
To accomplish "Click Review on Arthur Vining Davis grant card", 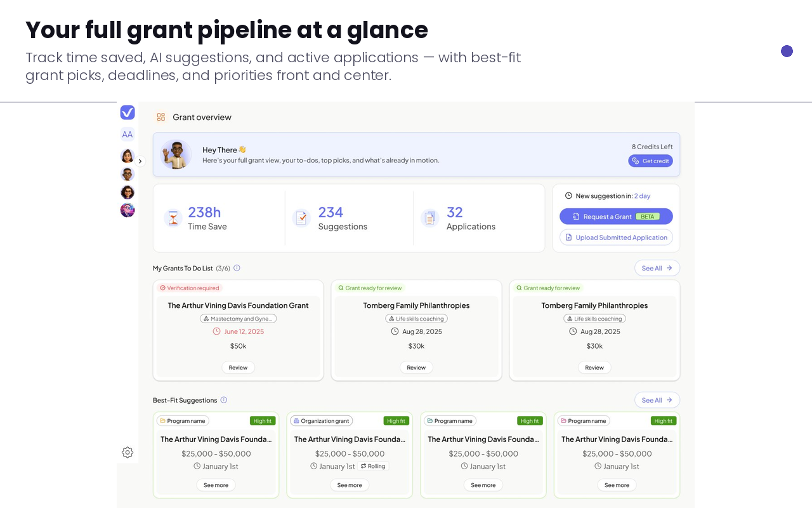I will pos(238,367).
